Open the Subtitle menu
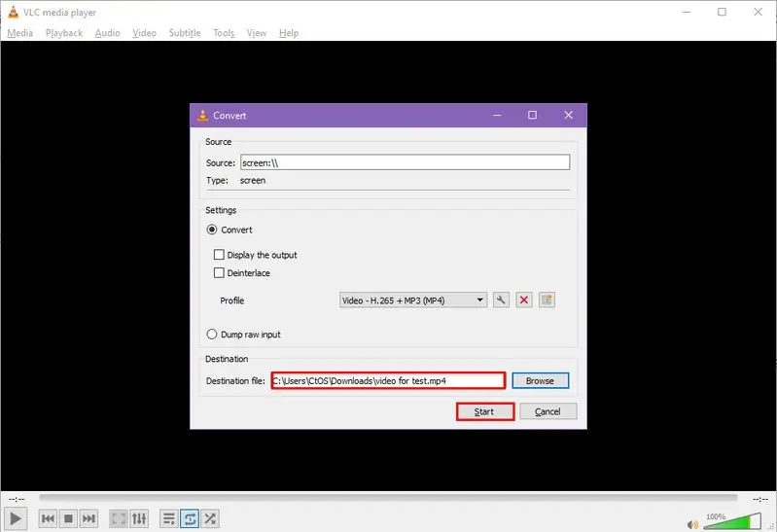The width and height of the screenshot is (777, 532). (185, 33)
